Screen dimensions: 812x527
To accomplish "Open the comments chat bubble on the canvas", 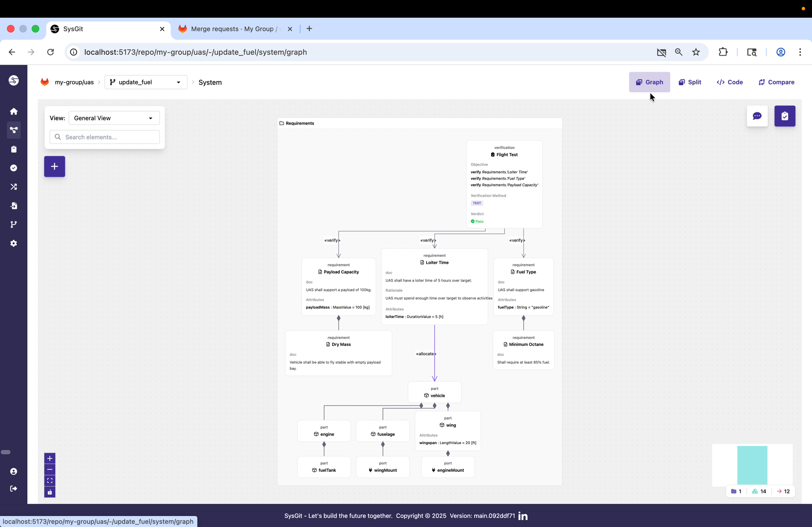I will [757, 116].
